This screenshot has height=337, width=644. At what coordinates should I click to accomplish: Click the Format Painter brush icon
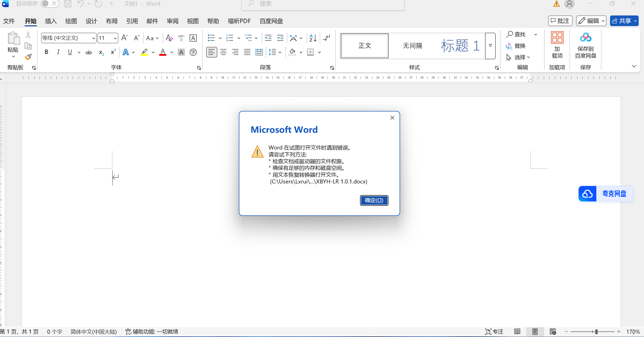coord(28,57)
